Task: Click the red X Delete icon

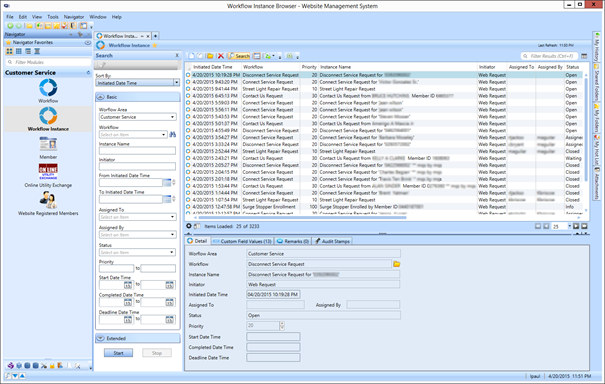Action: [221, 56]
